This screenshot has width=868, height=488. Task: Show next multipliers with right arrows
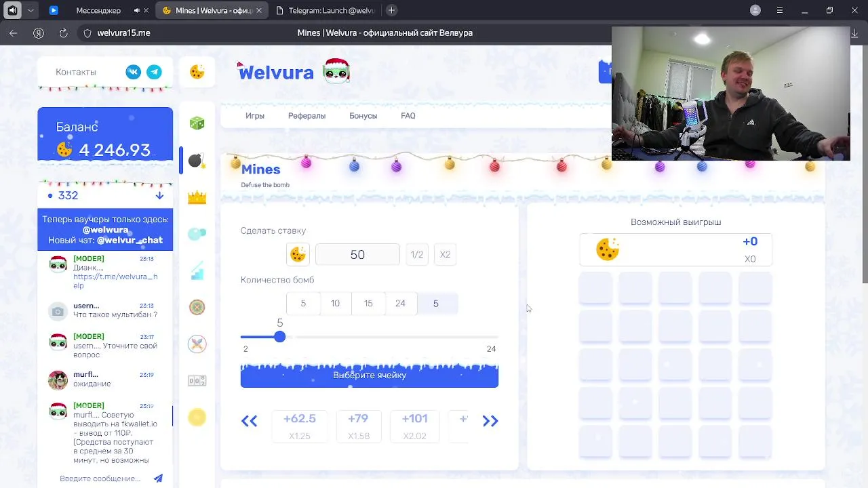pyautogui.click(x=490, y=421)
